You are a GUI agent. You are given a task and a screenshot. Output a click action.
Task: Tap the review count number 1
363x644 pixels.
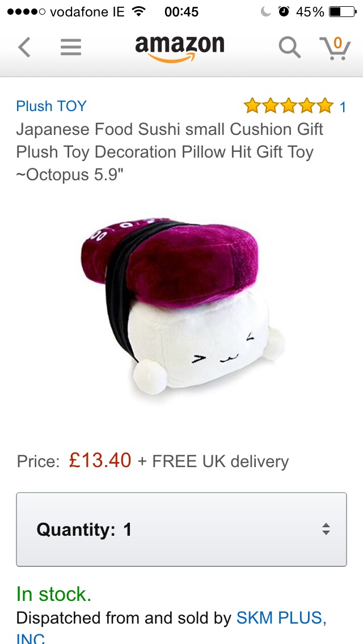(343, 107)
